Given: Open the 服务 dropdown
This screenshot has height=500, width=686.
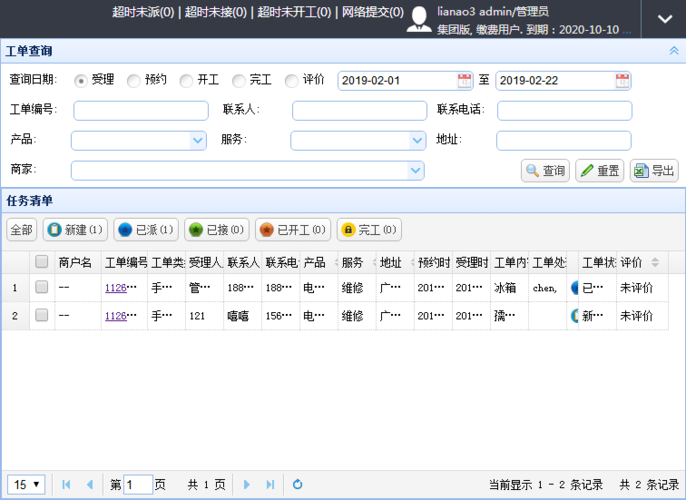Looking at the screenshot, I should coord(417,140).
